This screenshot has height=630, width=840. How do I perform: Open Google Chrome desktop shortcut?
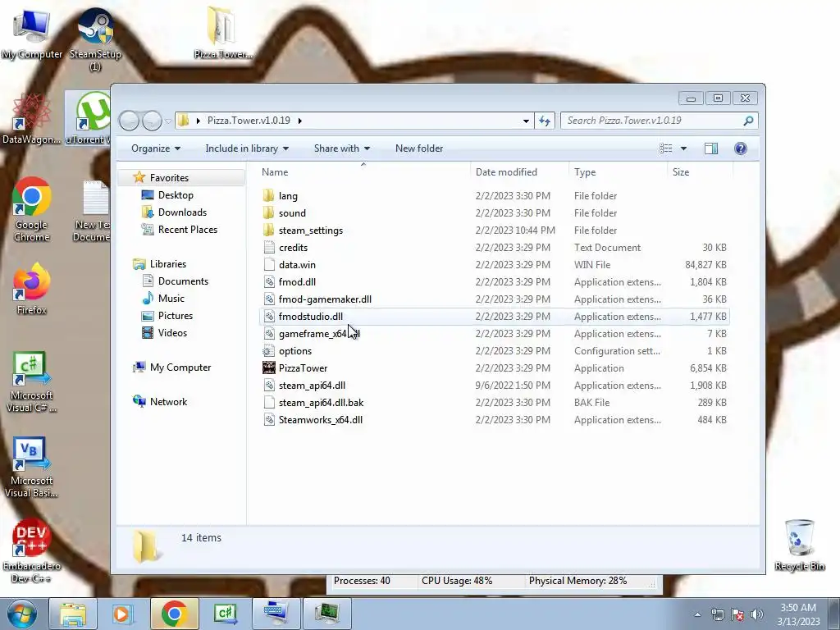click(31, 209)
